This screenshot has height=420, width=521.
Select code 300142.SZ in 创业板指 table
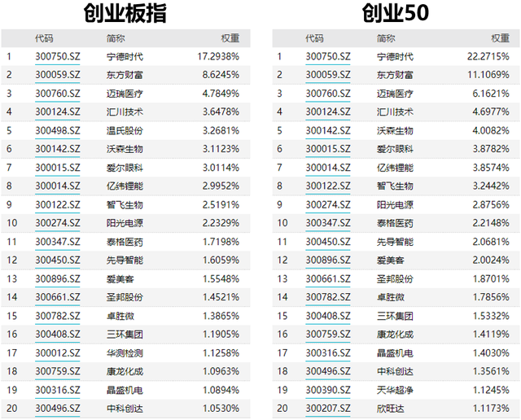coord(58,149)
